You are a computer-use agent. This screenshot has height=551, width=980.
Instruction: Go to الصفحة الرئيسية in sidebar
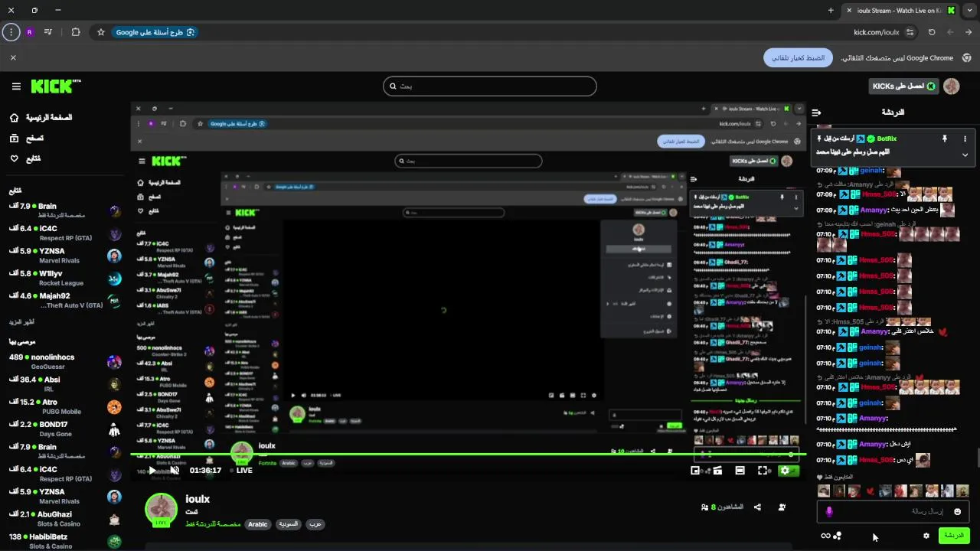coord(41,118)
